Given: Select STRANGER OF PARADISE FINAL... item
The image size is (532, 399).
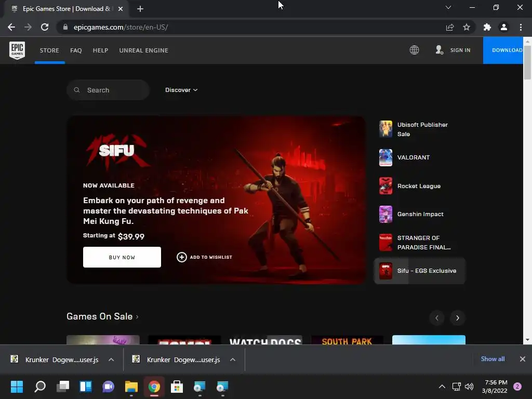Looking at the screenshot, I should (419, 243).
